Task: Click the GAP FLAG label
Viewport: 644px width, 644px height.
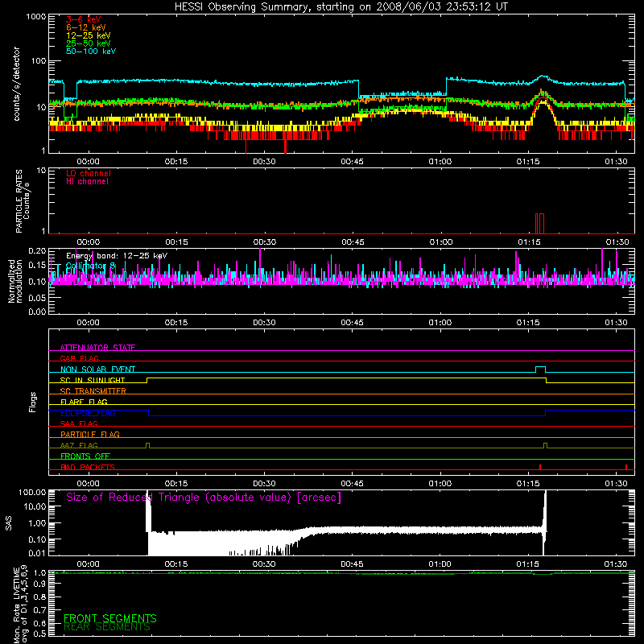Action: (x=79, y=358)
